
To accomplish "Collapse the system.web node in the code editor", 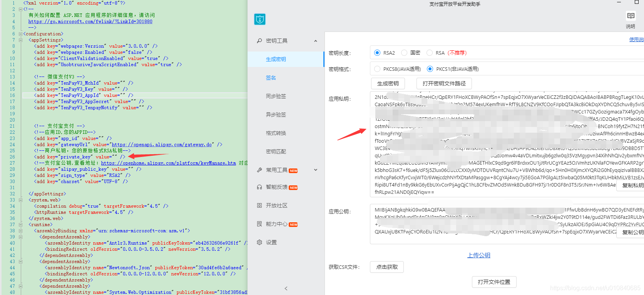I will (x=20, y=200).
